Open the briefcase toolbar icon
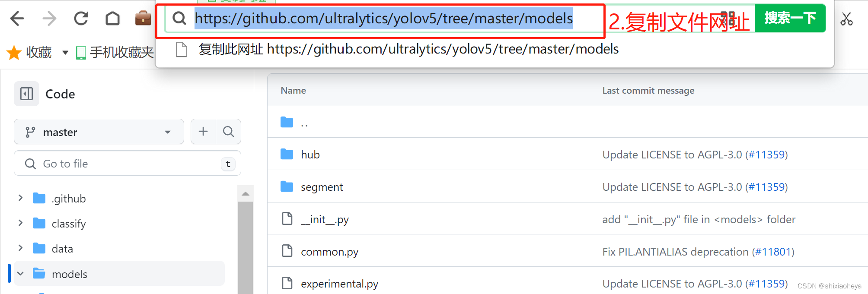This screenshot has width=868, height=294. coord(143,19)
